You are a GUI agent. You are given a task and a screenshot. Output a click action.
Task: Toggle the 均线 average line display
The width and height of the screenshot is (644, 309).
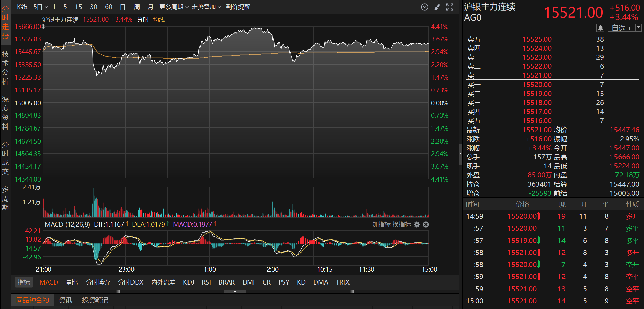pos(159,20)
